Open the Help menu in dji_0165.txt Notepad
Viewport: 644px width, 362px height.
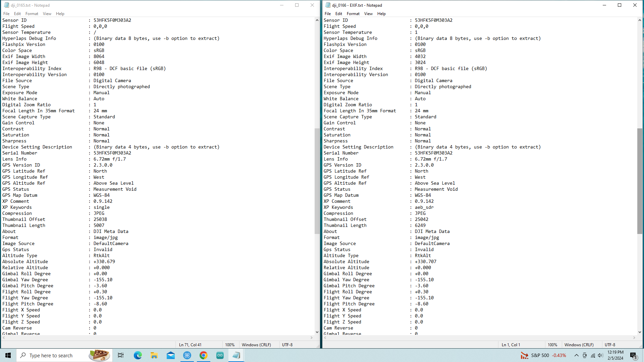(x=60, y=14)
